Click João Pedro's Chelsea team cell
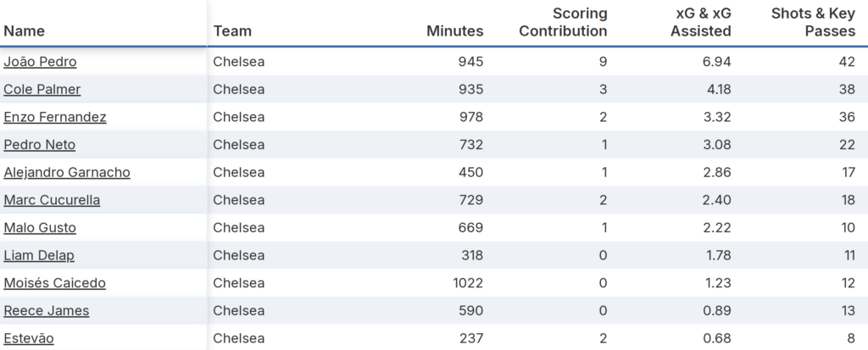Screen dimensions: 868x350 (239, 62)
